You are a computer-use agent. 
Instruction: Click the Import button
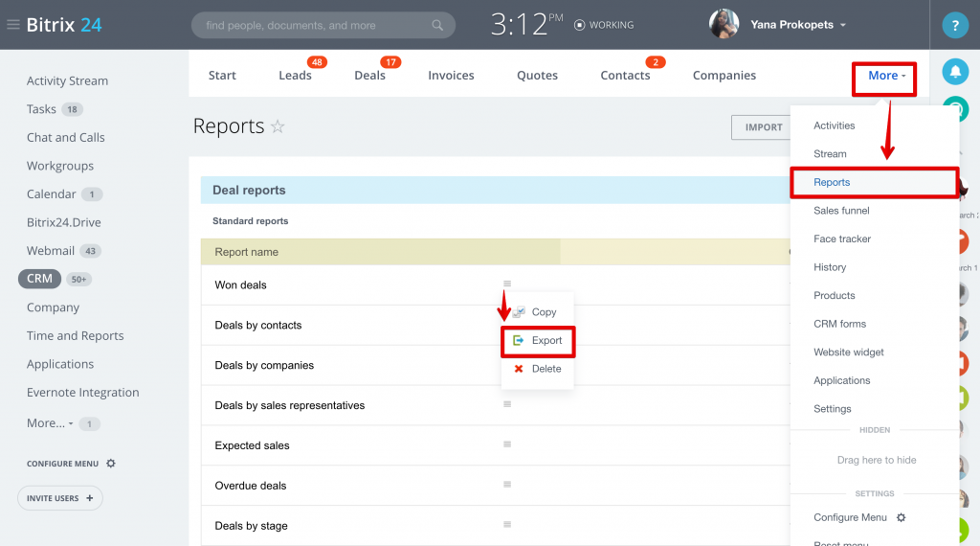pyautogui.click(x=763, y=127)
